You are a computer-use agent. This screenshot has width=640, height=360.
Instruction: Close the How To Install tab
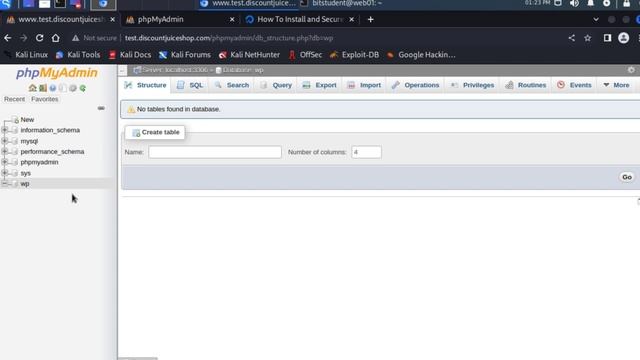[351, 20]
